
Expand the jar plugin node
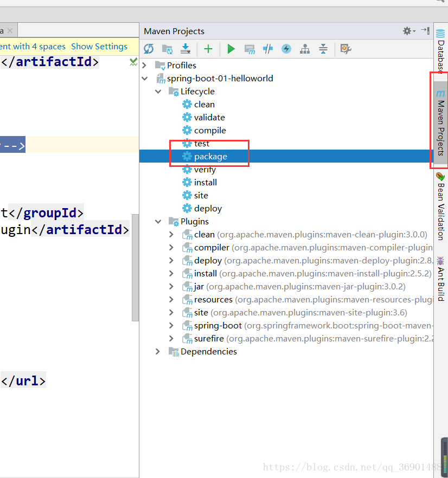click(171, 287)
